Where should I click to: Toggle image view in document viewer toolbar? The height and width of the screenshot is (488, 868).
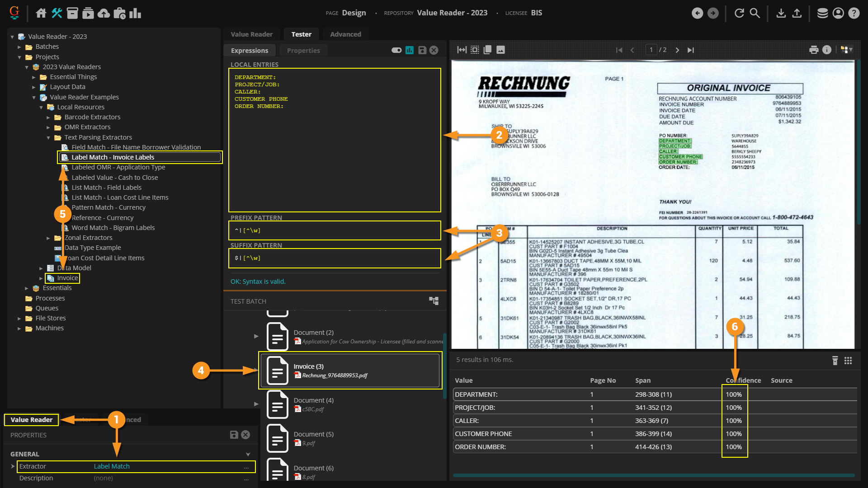tap(500, 50)
